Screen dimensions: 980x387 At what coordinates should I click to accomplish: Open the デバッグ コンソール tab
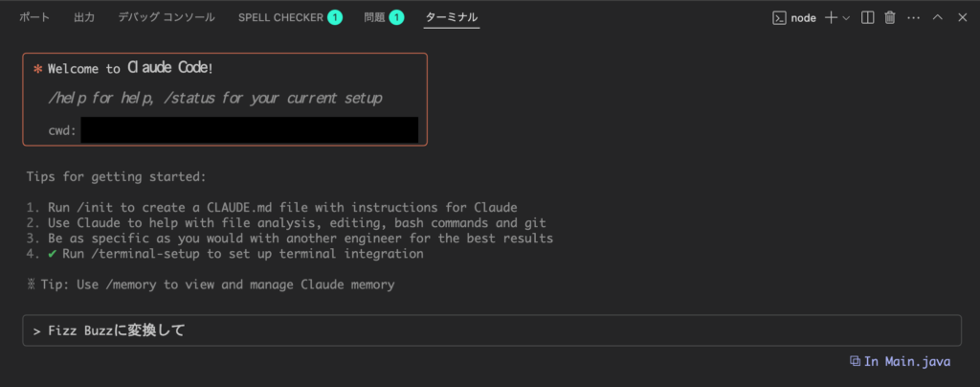[x=167, y=17]
